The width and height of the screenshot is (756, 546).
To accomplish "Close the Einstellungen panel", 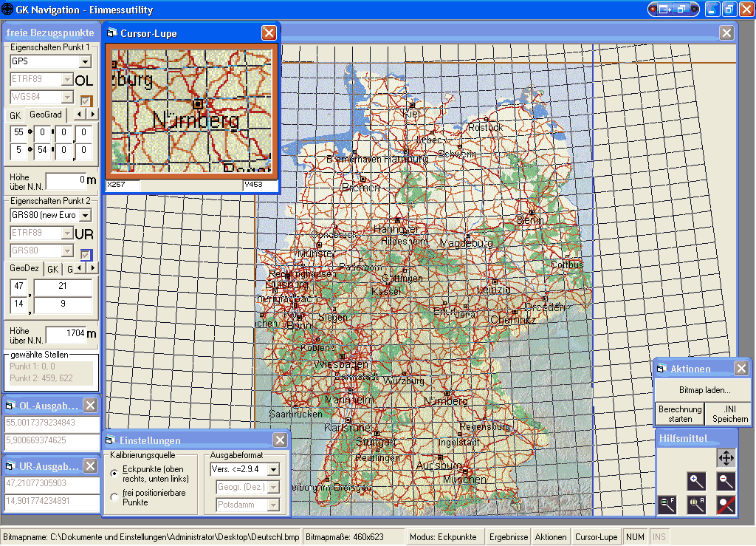I will pos(280,440).
